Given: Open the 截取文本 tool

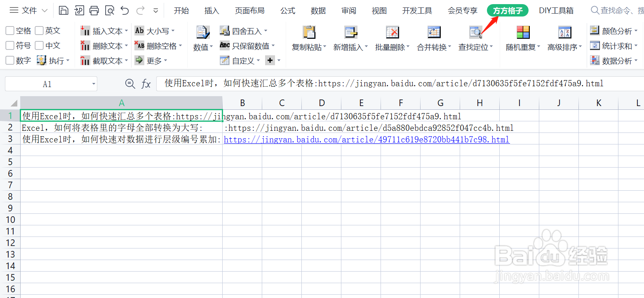Looking at the screenshot, I should [104, 61].
